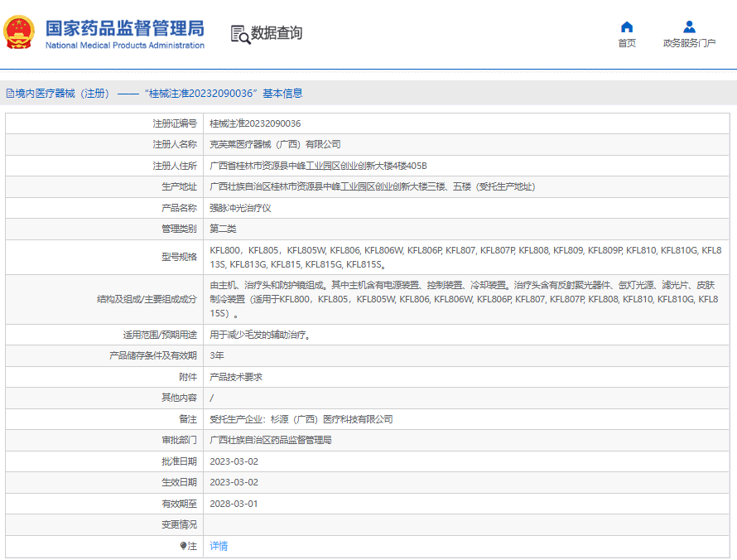Screen dimensions: 737x560
Task: Click the 国家药品监督管理局 site title
Action: coord(125,28)
